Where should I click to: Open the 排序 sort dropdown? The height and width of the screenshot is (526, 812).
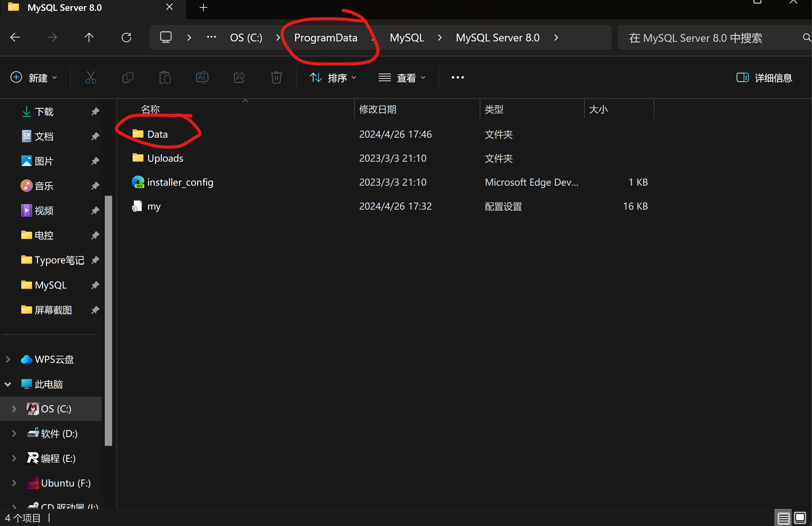click(x=333, y=78)
